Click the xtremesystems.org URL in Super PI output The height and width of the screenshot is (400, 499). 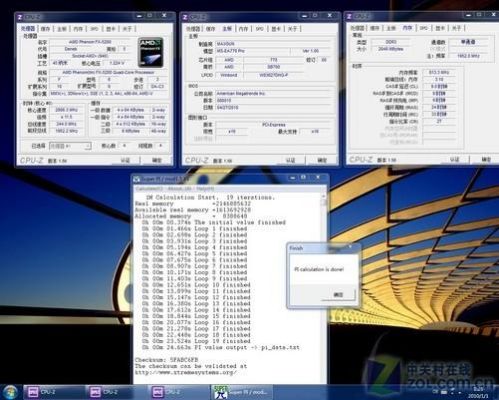click(186, 372)
